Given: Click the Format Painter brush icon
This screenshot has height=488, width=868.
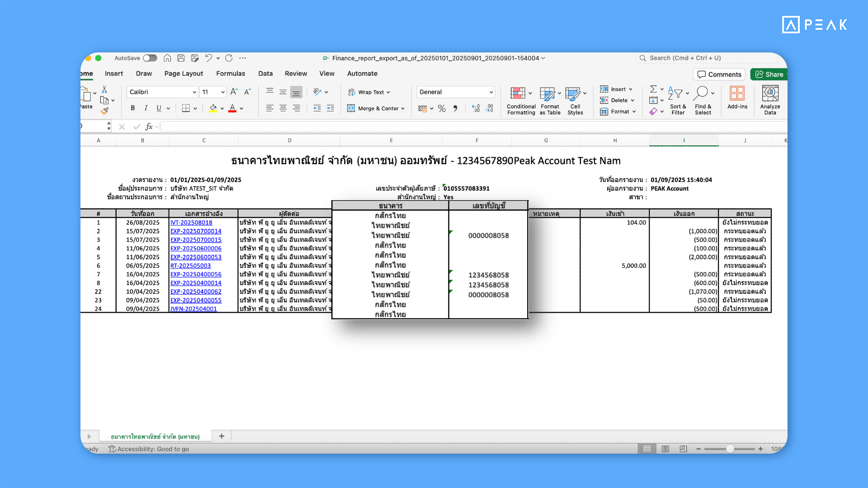Looking at the screenshot, I should (x=104, y=111).
